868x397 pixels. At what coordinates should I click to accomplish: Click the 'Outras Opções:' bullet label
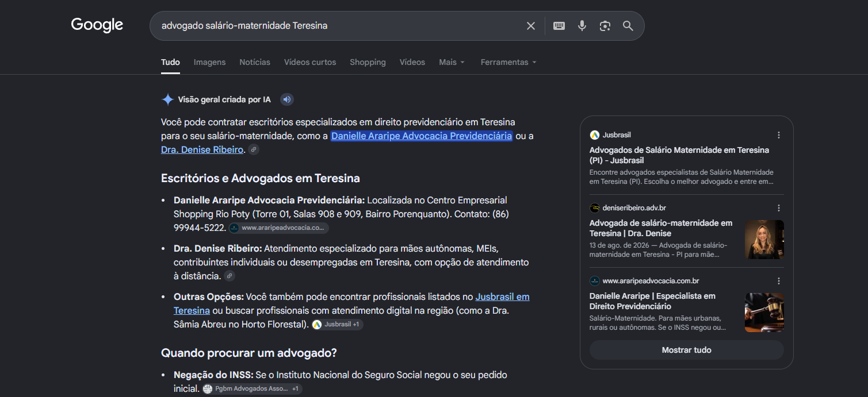209,297
